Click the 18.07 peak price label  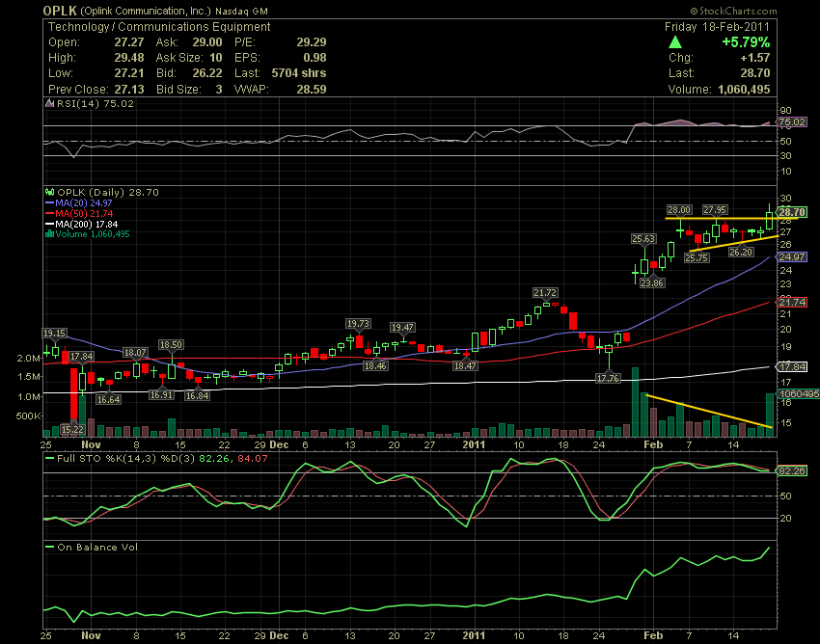click(x=135, y=352)
